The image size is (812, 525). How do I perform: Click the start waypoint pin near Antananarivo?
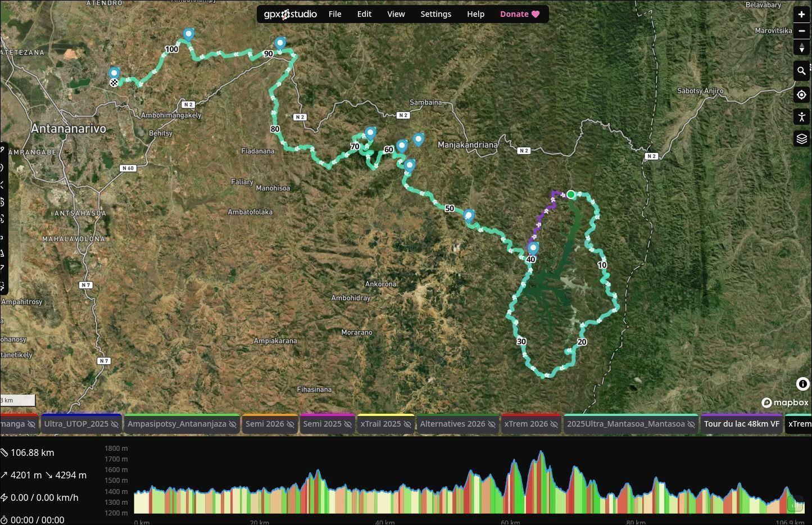point(114,74)
